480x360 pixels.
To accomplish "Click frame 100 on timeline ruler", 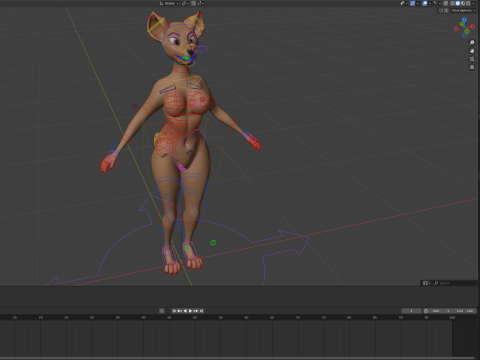I will pos(452,318).
